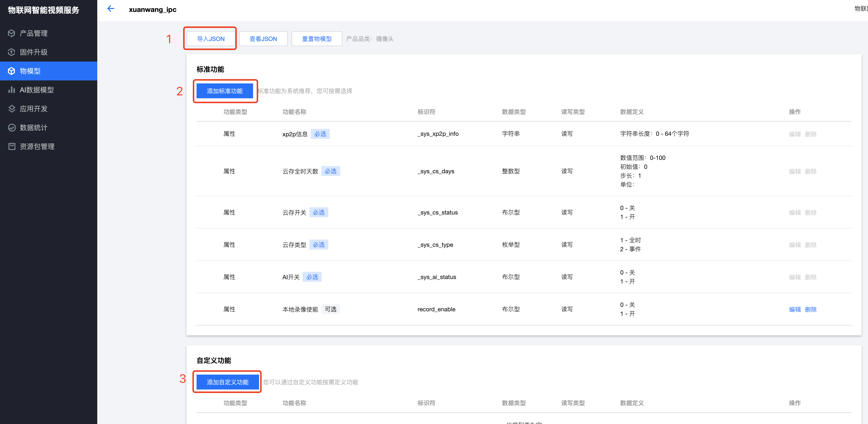Click 编辑 link for record_enable row
Viewport: 868px width, 424px height.
(x=795, y=309)
